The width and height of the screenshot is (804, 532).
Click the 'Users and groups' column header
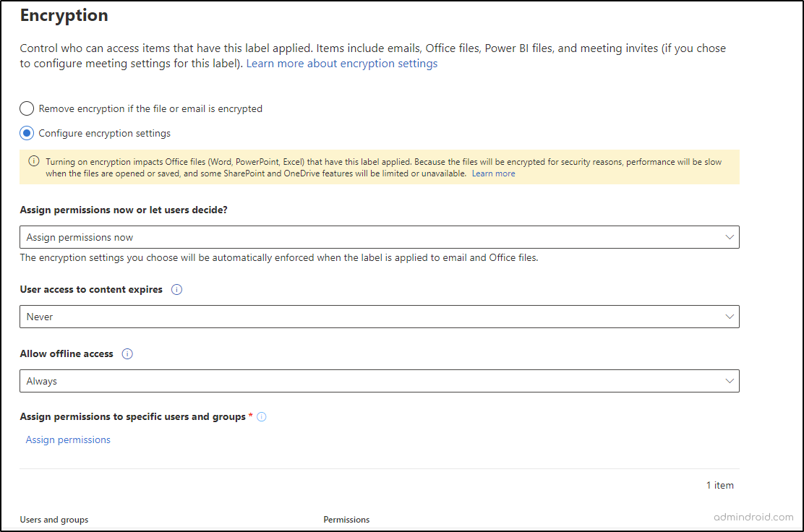[x=54, y=520]
